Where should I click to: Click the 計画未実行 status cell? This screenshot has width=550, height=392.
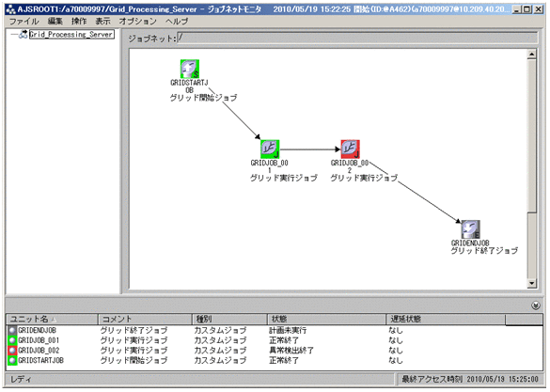(288, 330)
